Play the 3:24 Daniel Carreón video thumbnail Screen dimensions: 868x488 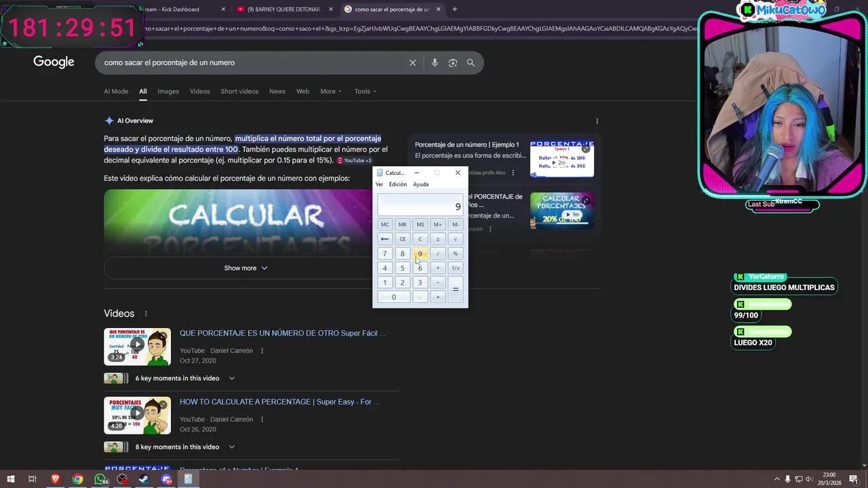pos(137,347)
